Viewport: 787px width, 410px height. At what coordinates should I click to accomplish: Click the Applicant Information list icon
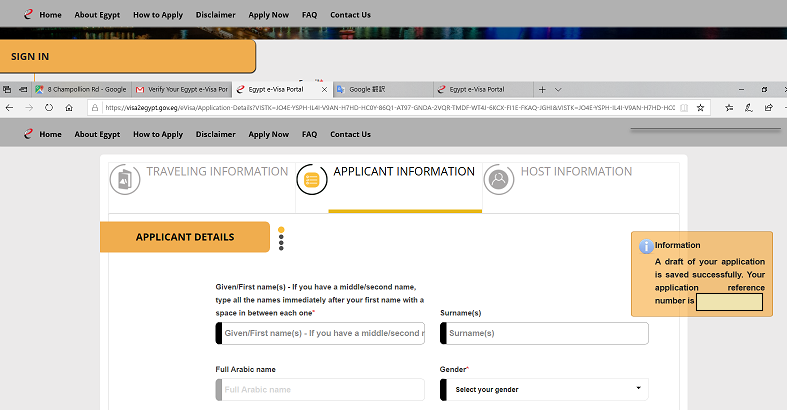(x=312, y=179)
